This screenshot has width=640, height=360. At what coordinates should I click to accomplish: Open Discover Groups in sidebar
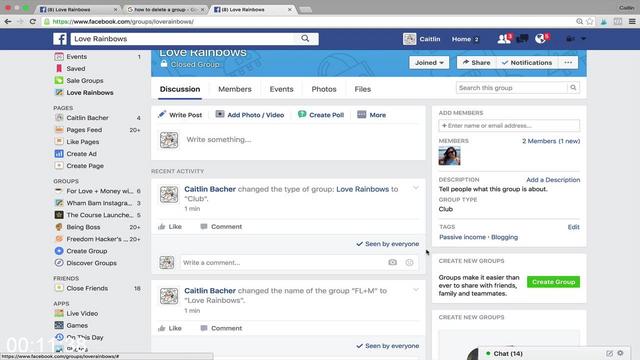click(91, 263)
